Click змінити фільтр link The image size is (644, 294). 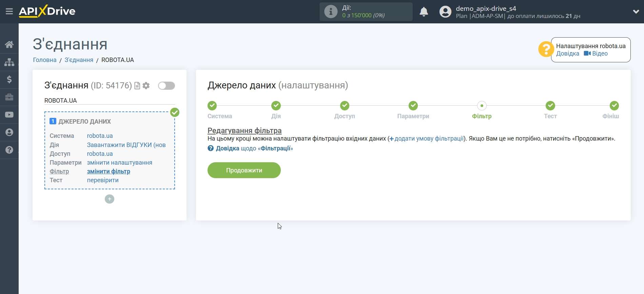click(x=109, y=171)
